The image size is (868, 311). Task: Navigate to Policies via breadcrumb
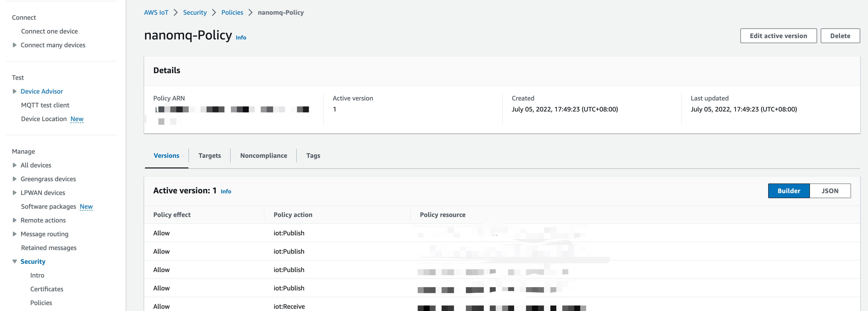coord(232,12)
